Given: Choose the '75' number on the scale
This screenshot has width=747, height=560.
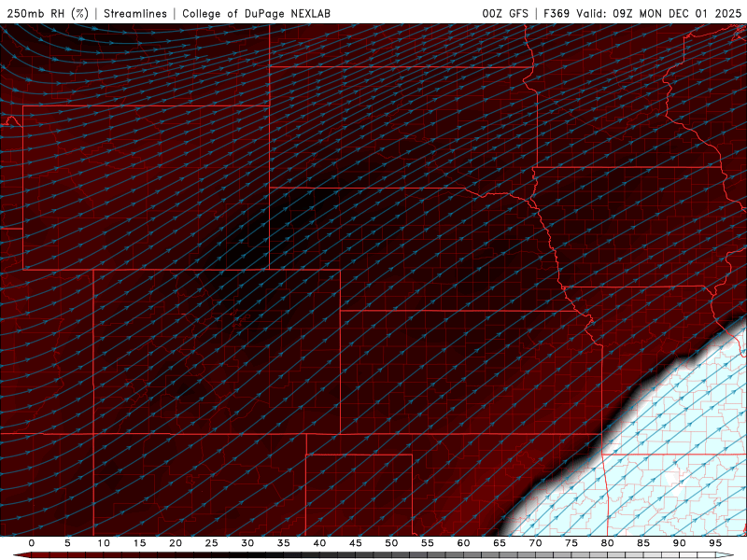Looking at the screenshot, I should 571,543.
